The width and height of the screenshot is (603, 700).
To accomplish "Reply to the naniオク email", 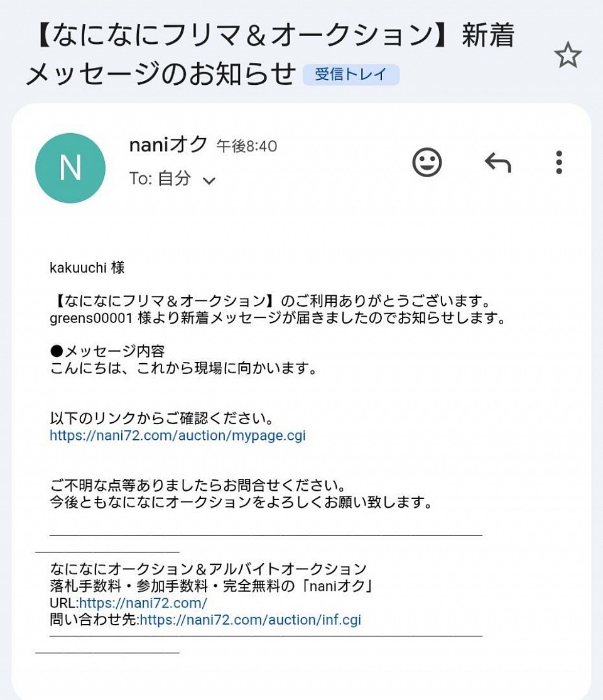I will click(497, 163).
